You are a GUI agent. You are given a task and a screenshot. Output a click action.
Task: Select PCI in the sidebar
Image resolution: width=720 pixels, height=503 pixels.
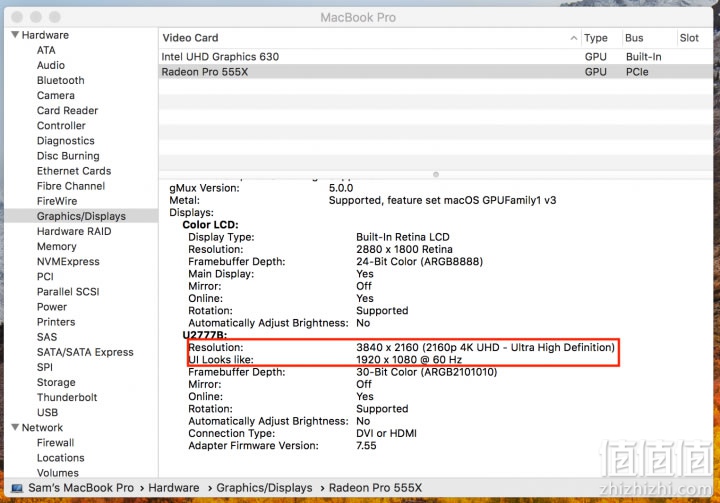[45, 277]
